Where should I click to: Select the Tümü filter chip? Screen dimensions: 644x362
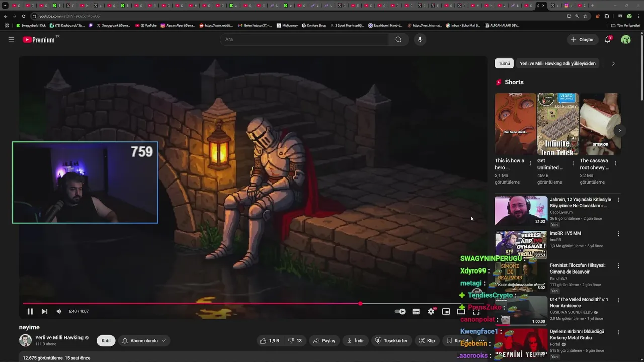504,63
